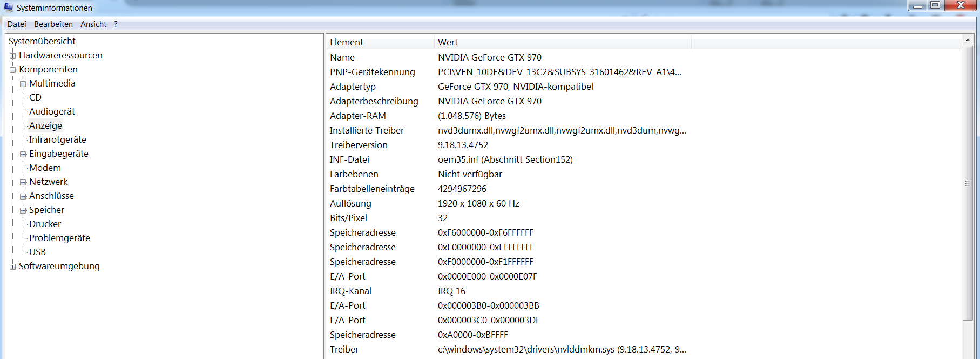Maximize the Systeminformationen window
The image size is (980, 359).
pyautogui.click(x=936, y=6)
